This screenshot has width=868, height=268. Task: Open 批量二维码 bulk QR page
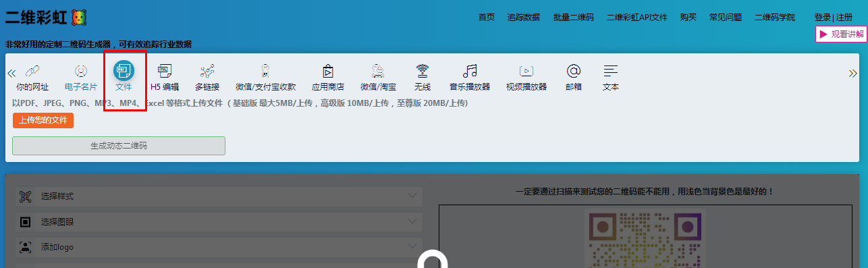pos(573,18)
